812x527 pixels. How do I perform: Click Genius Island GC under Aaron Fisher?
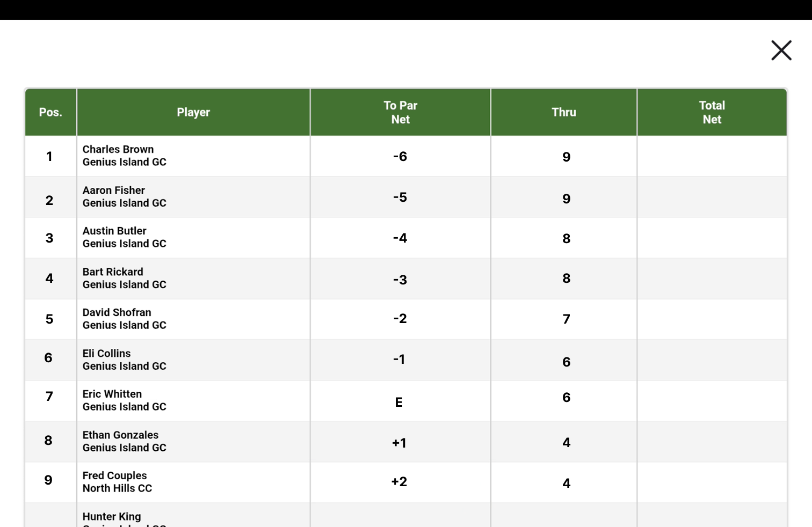(124, 203)
